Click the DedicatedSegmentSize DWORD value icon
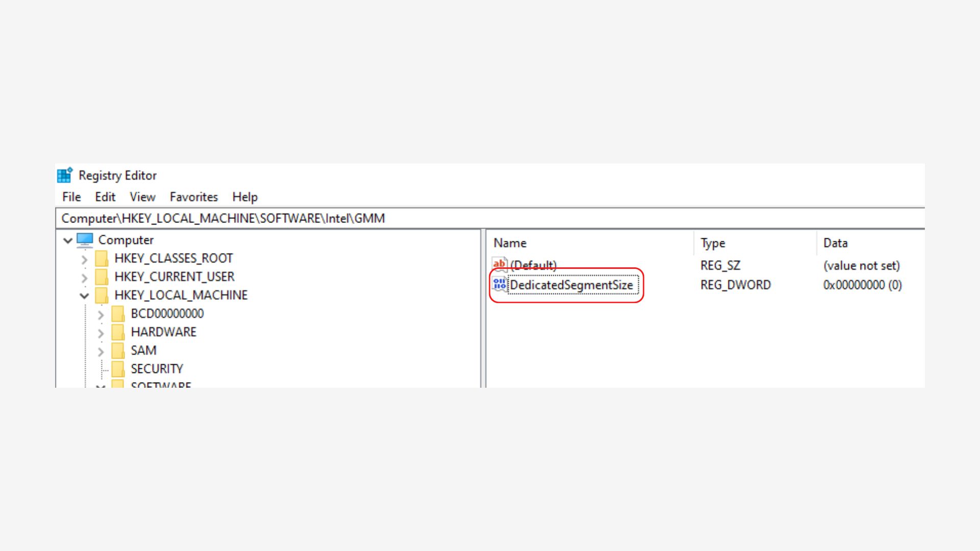This screenshot has width=980, height=551. (499, 285)
